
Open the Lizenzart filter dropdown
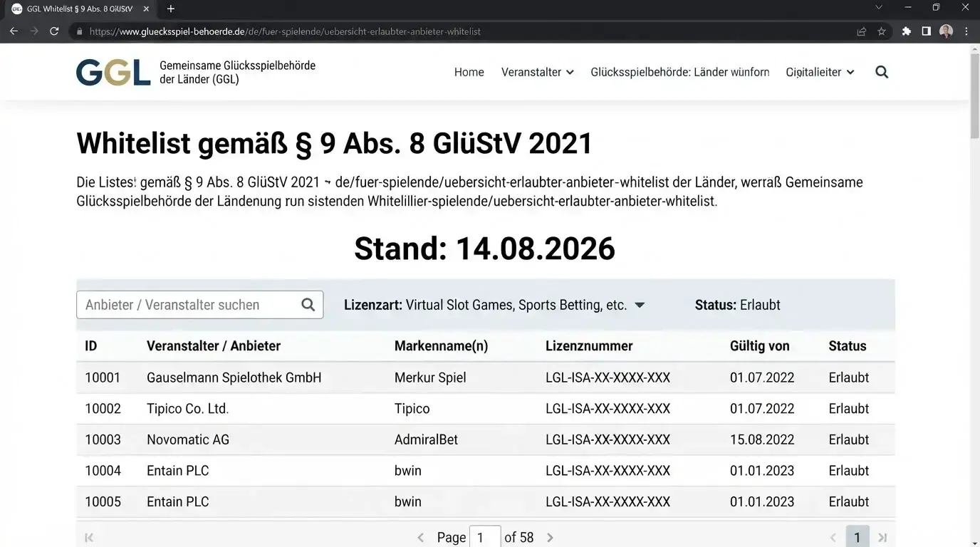coord(494,305)
